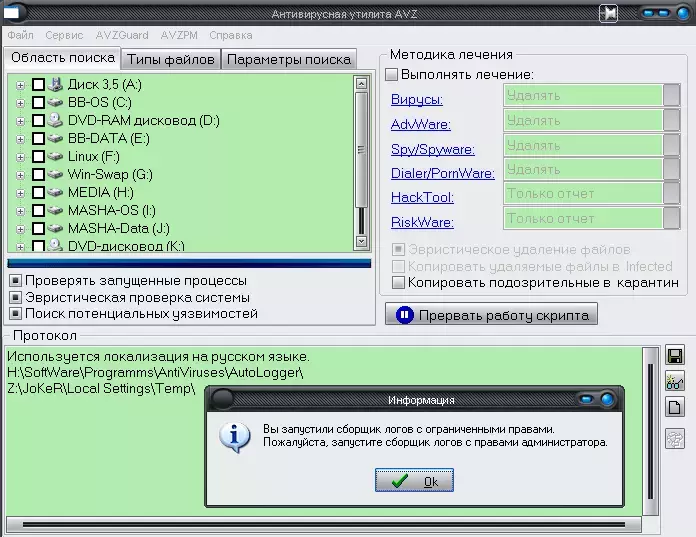This screenshot has height=537, width=696.
Task: Tick the checkbox for MEDIA (H:)
Action: coord(39,192)
